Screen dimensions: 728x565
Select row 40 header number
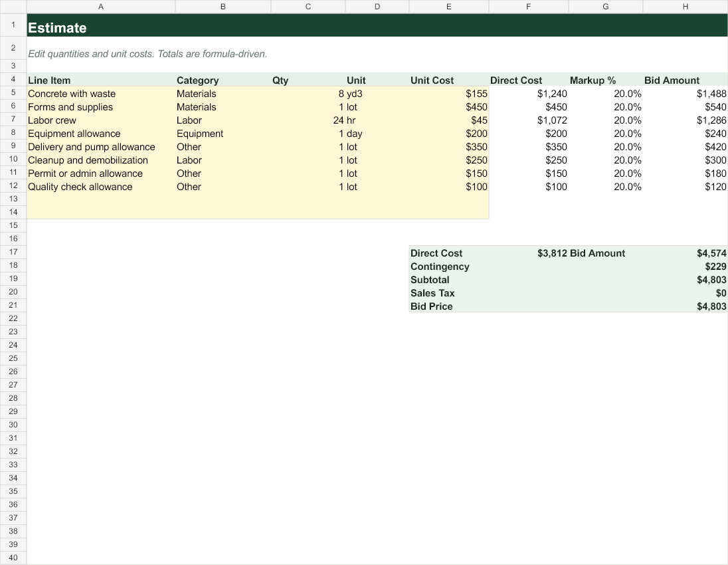(13, 558)
